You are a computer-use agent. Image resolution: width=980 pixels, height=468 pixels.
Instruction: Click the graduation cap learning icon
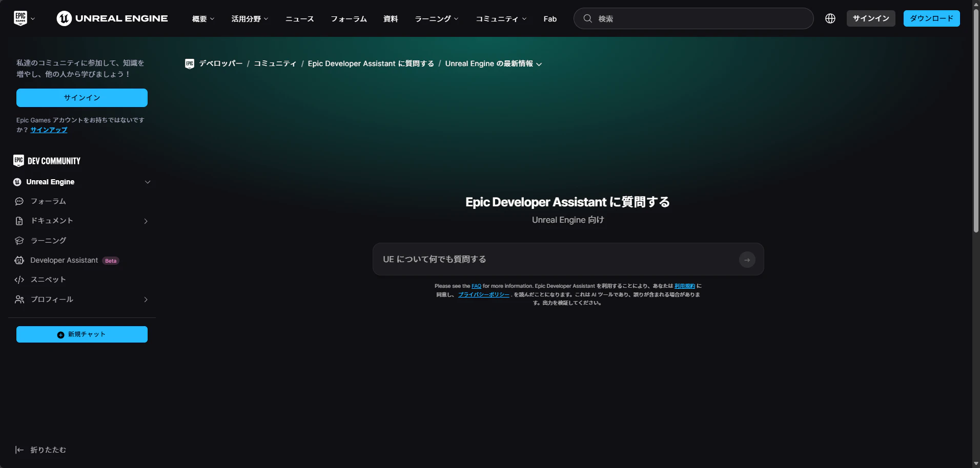tap(19, 241)
